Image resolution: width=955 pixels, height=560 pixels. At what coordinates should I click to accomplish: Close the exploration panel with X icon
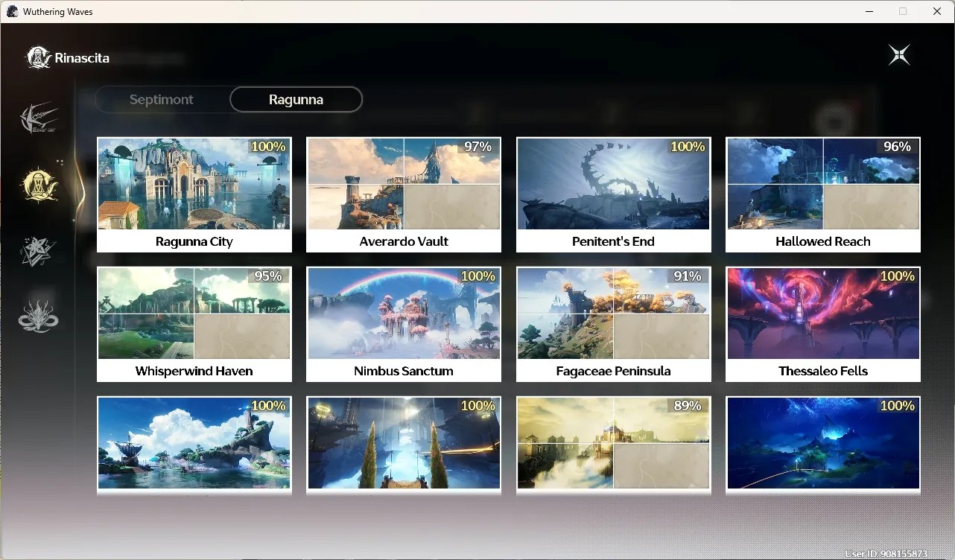click(899, 55)
